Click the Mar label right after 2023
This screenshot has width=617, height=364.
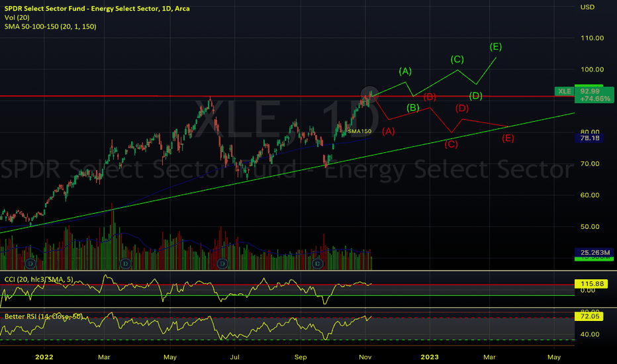click(x=489, y=357)
